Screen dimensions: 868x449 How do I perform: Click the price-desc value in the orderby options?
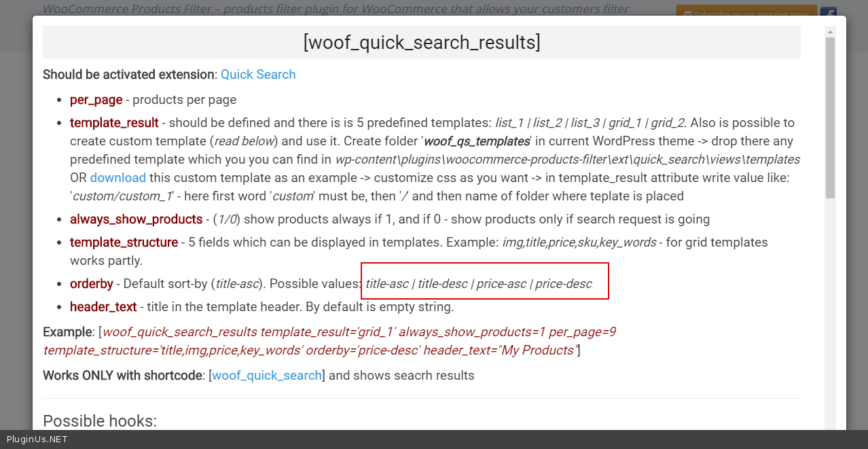pyautogui.click(x=563, y=284)
